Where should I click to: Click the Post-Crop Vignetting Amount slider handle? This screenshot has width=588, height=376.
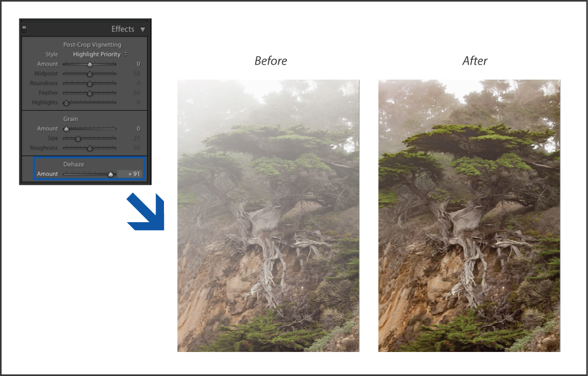[x=90, y=64]
